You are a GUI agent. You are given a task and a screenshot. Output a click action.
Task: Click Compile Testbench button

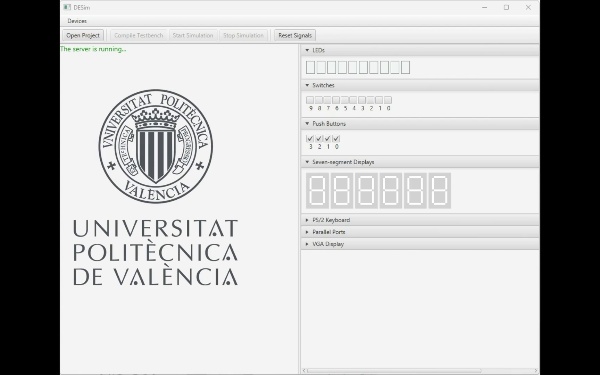pos(139,36)
